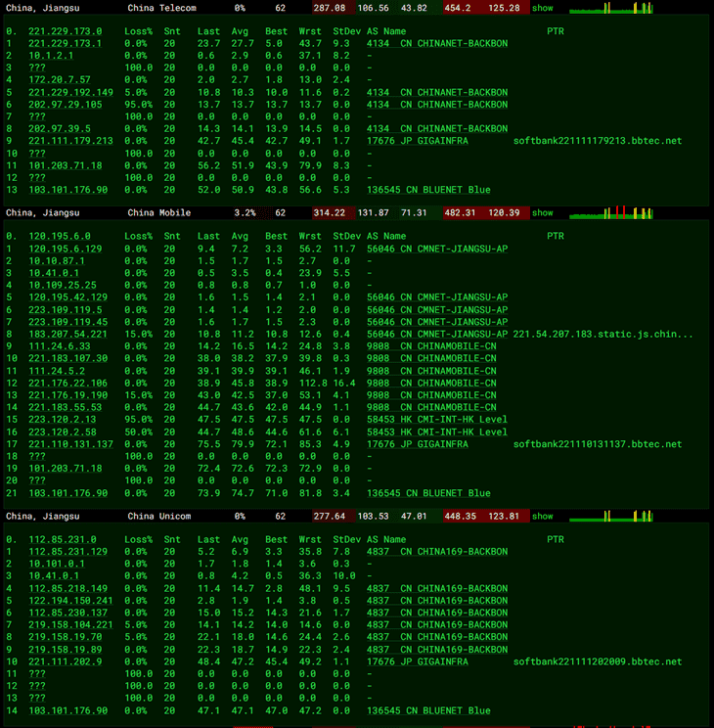This screenshot has height=728, width=714.
Task: Click IP link 221.111.202.9
Action: point(65,661)
